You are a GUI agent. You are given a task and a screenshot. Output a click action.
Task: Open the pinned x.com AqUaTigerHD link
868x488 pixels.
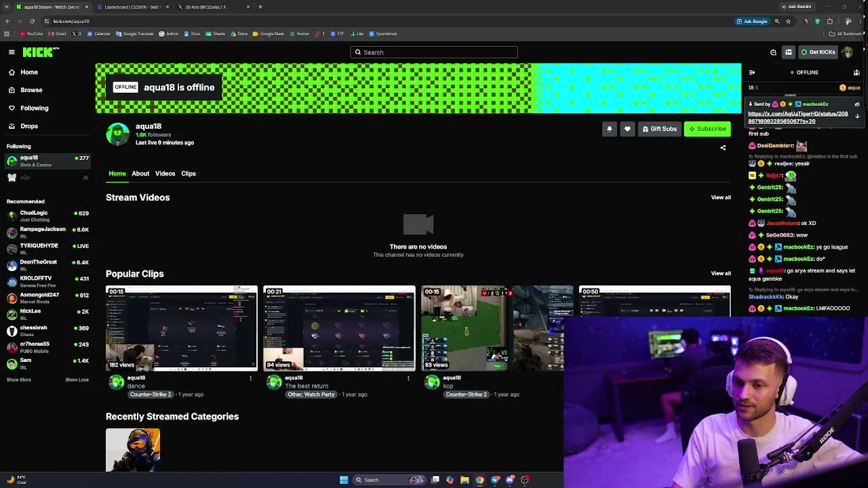(798, 117)
